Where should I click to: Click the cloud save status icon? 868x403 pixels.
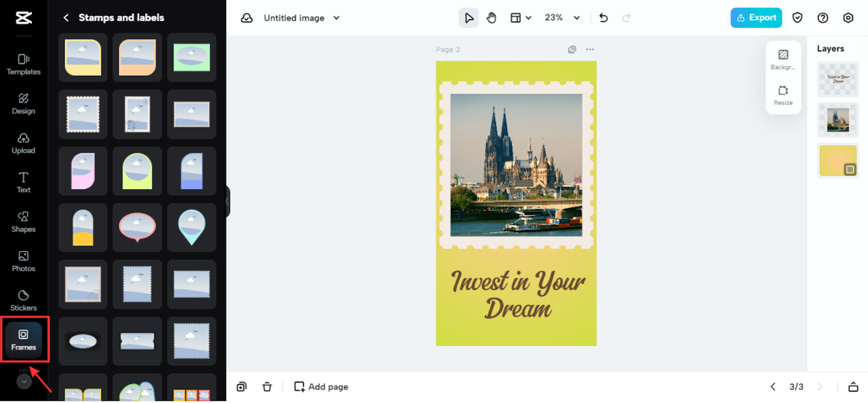(x=247, y=18)
